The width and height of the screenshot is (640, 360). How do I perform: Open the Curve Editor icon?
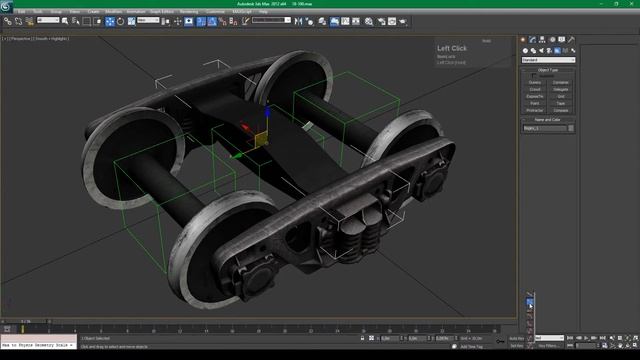(345, 22)
